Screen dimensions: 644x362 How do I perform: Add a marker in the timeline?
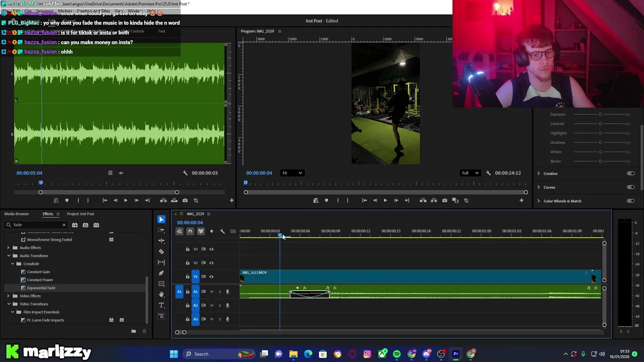click(211, 231)
